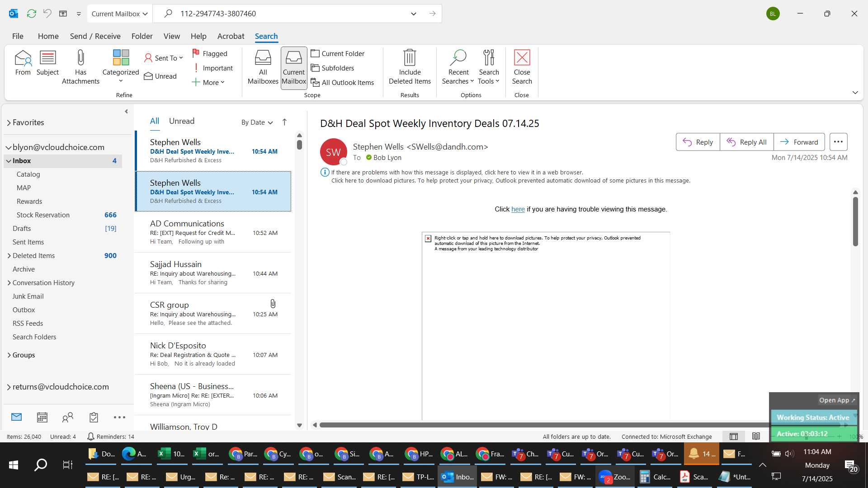
Task: Open navigation more options ellipsis
Action: click(119, 417)
